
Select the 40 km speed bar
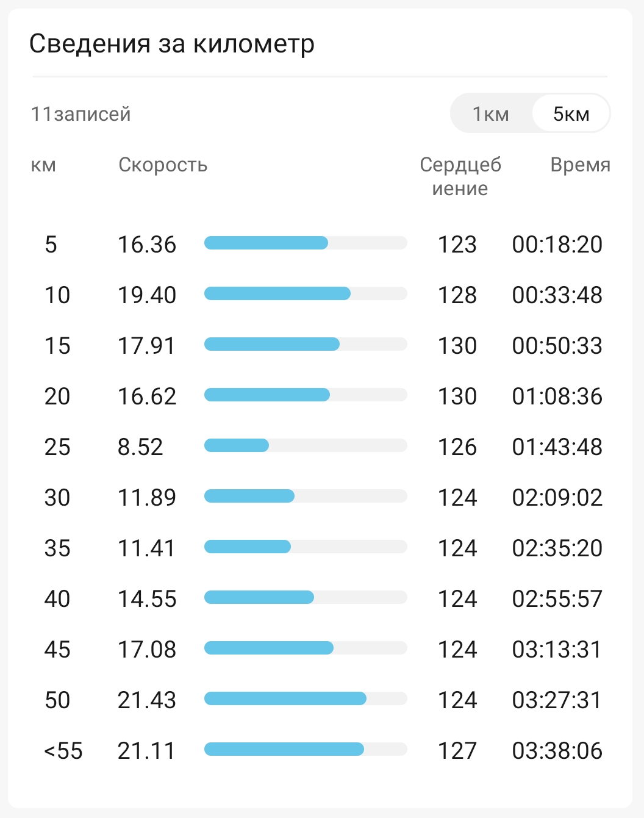(x=306, y=598)
